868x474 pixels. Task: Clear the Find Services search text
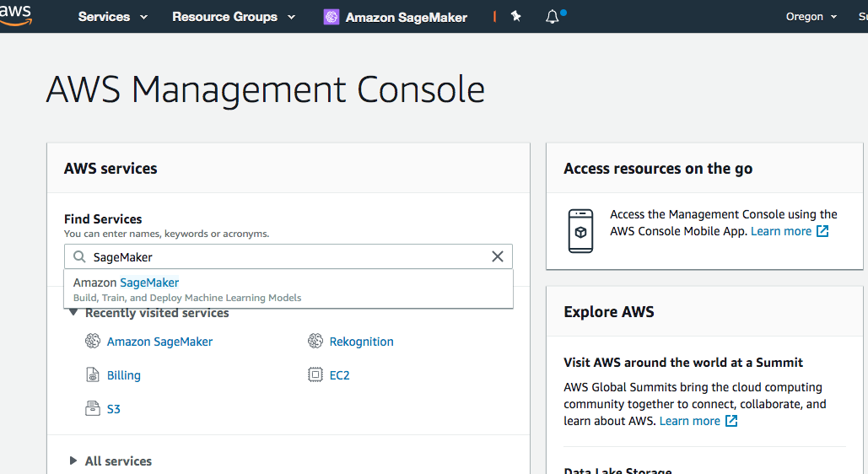pos(498,256)
